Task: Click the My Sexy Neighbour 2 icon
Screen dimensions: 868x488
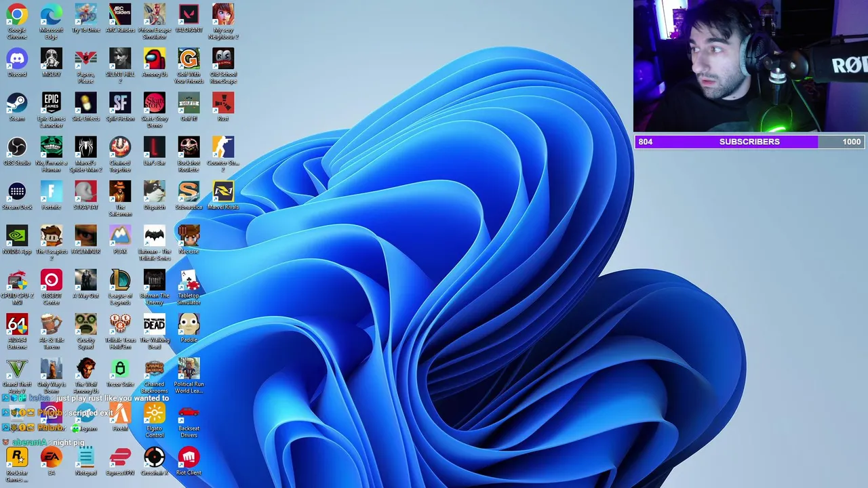Action: tap(223, 14)
